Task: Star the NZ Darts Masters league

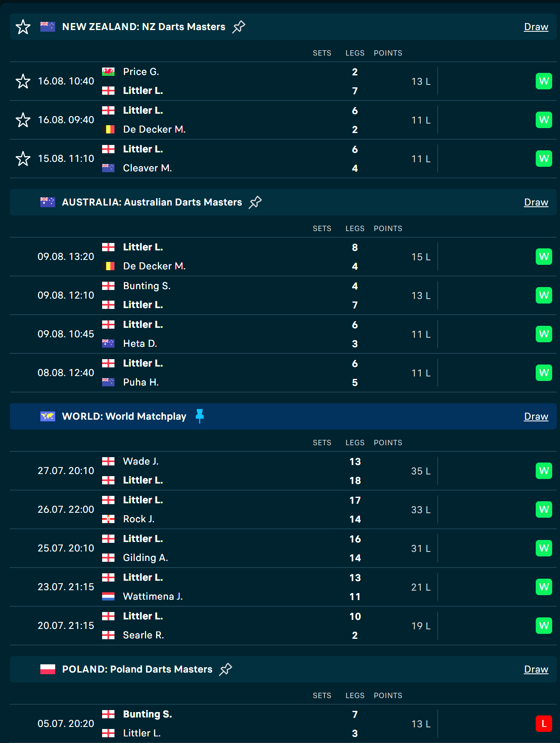Action: pyautogui.click(x=23, y=27)
